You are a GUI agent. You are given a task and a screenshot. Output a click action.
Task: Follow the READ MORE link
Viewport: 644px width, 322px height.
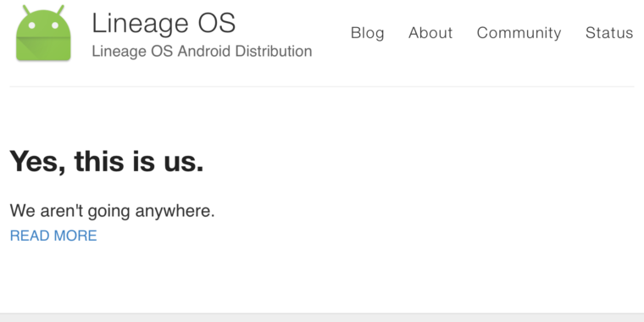tap(53, 236)
